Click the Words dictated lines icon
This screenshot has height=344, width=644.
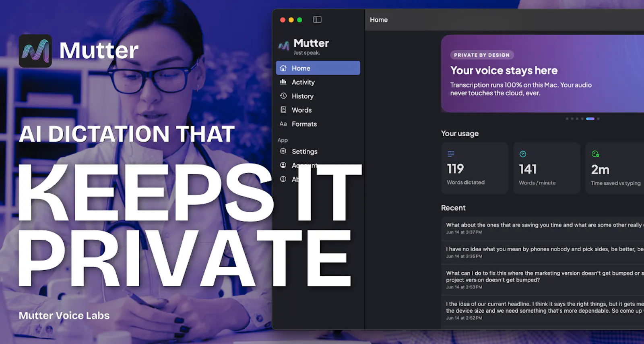pyautogui.click(x=451, y=153)
